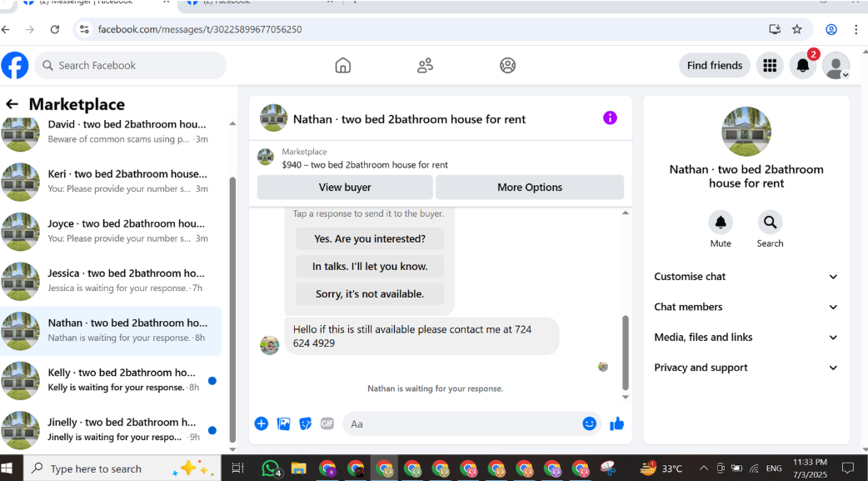Choose a sticker icon
This screenshot has height=481, width=868.
[x=306, y=424]
